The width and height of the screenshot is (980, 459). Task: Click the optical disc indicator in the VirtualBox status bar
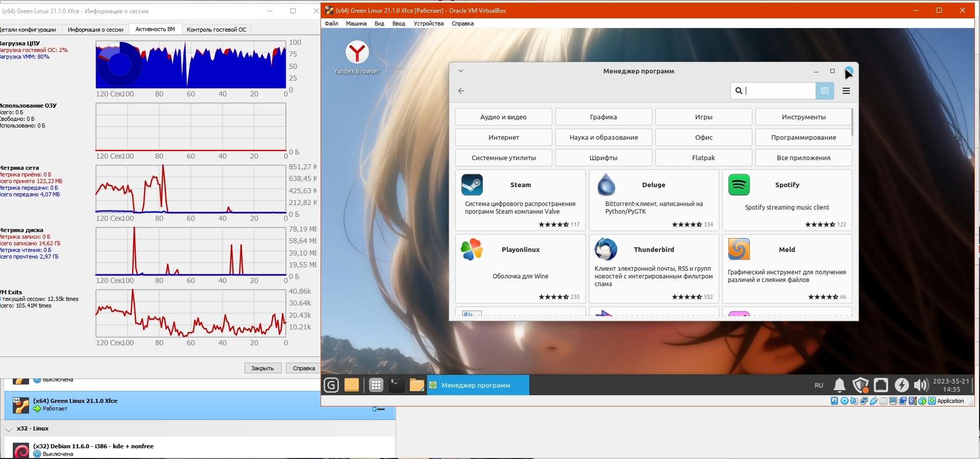pos(844,401)
